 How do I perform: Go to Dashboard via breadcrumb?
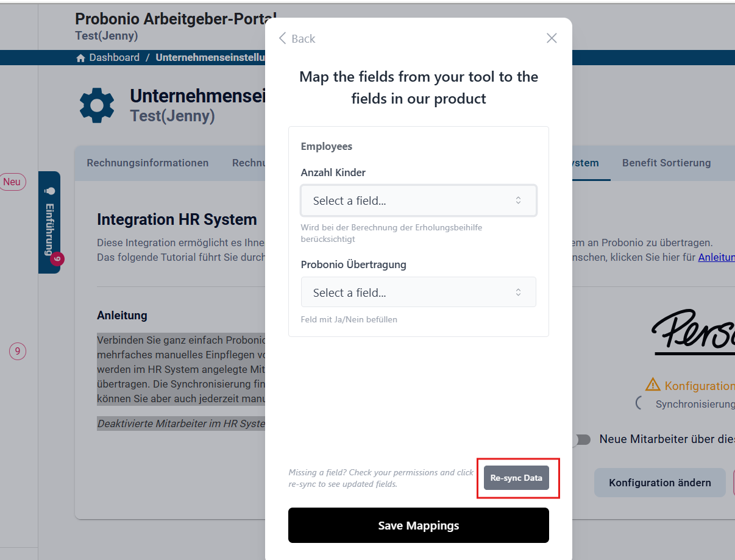pyautogui.click(x=114, y=57)
